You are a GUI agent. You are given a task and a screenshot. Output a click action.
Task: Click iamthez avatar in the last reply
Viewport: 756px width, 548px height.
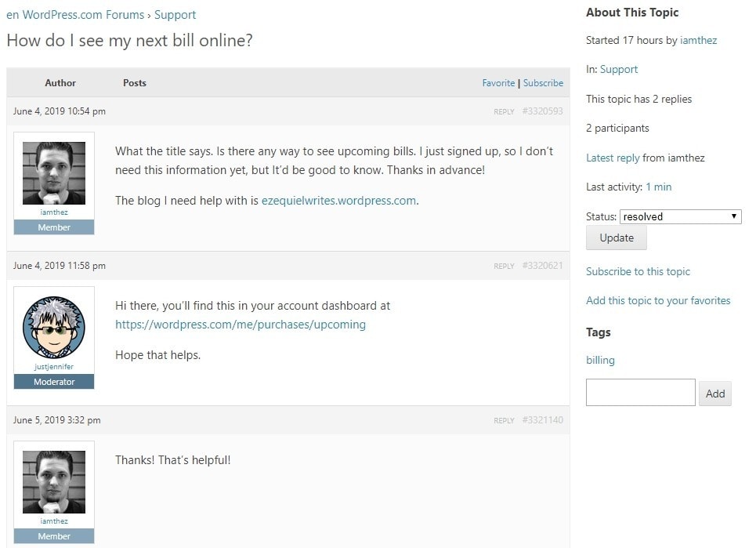click(x=54, y=482)
